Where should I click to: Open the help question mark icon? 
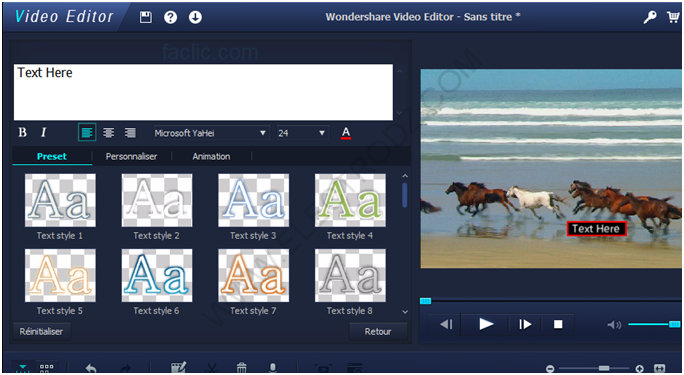(171, 17)
